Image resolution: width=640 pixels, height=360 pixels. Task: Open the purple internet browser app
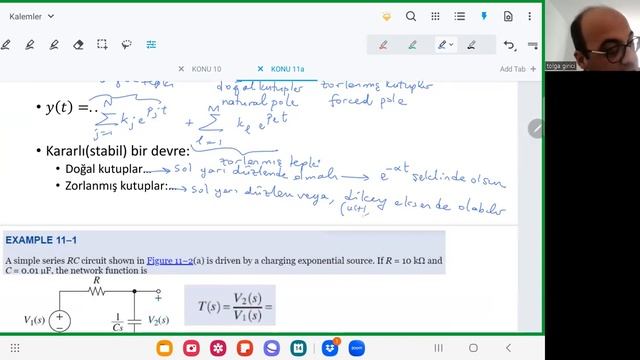pyautogui.click(x=271, y=348)
